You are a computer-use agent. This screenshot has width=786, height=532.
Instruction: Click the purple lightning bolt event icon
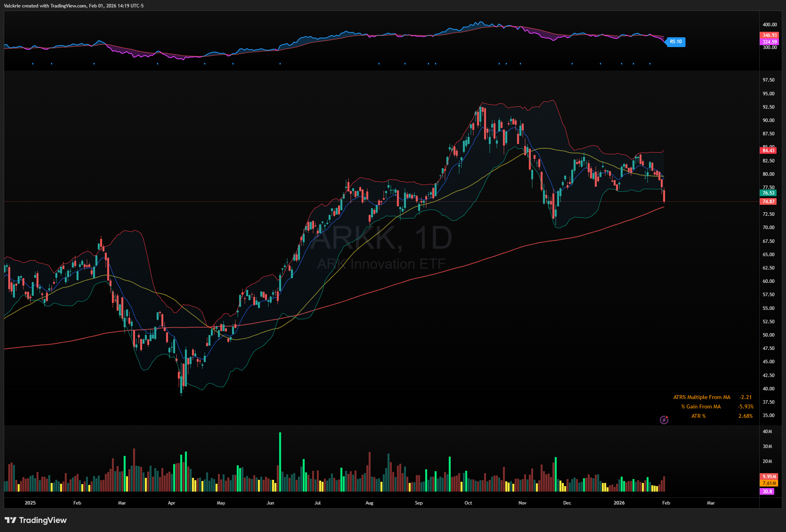coord(664,420)
